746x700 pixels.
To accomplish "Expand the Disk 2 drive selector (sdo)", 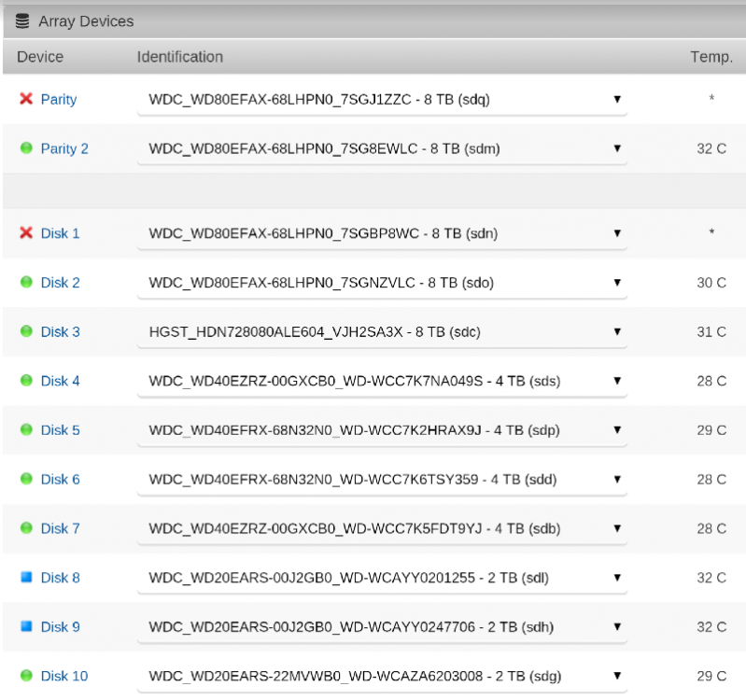I will [382, 283].
